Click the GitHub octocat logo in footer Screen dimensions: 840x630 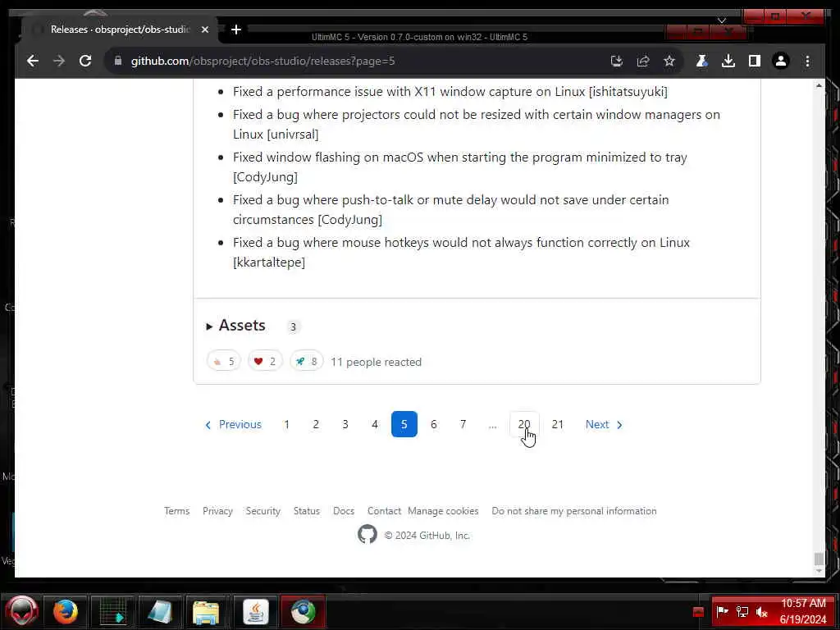coord(367,535)
